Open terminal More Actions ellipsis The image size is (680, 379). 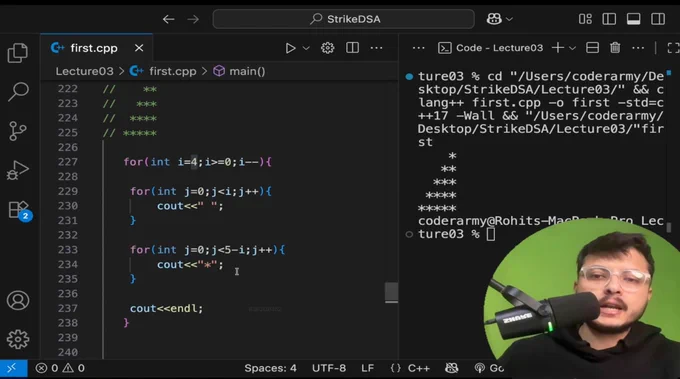pos(638,48)
